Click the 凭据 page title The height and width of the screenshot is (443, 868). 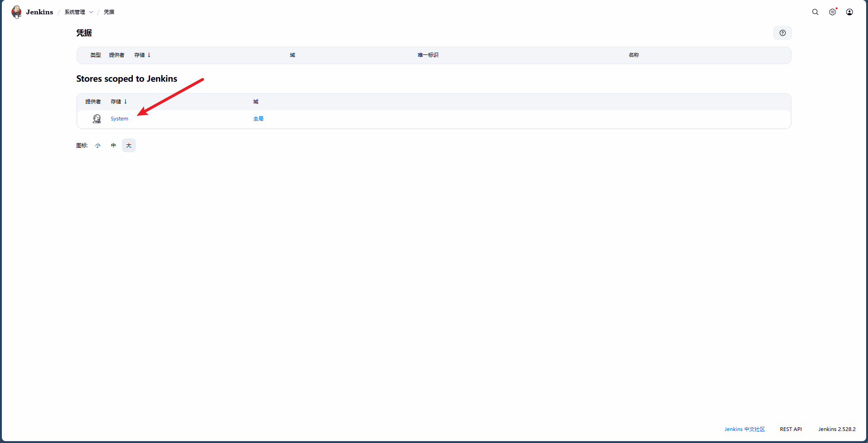click(x=84, y=33)
